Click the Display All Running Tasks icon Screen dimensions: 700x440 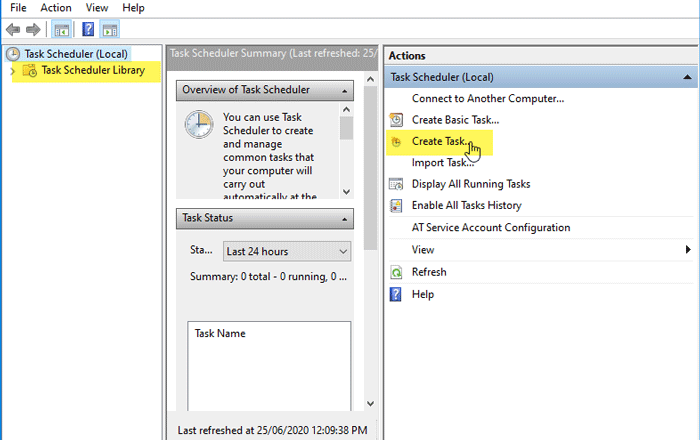tap(396, 184)
